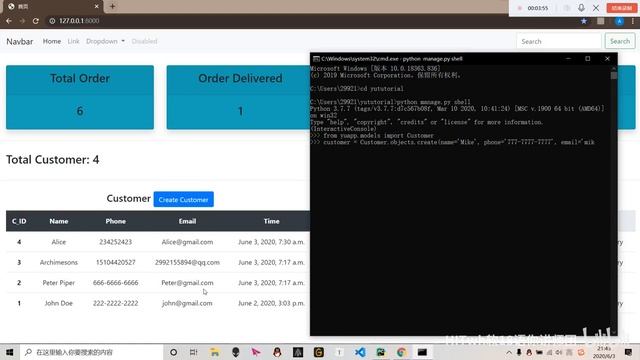This screenshot has width=640, height=360.
Task: Click the John Doe name cell
Action: [x=59, y=303]
